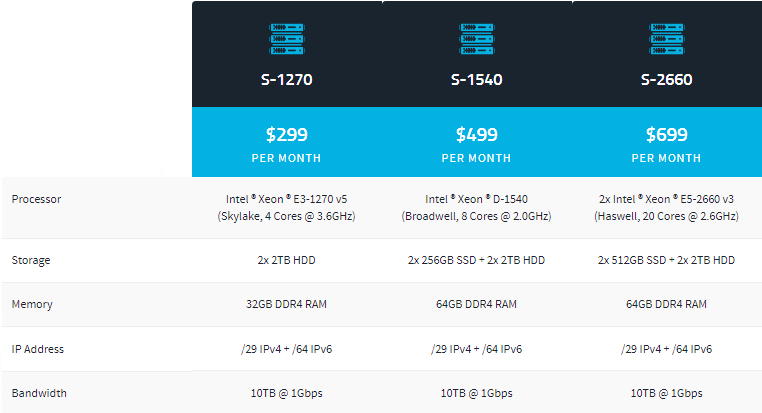Click the IP Address row label
762x413 pixels.
[38, 349]
